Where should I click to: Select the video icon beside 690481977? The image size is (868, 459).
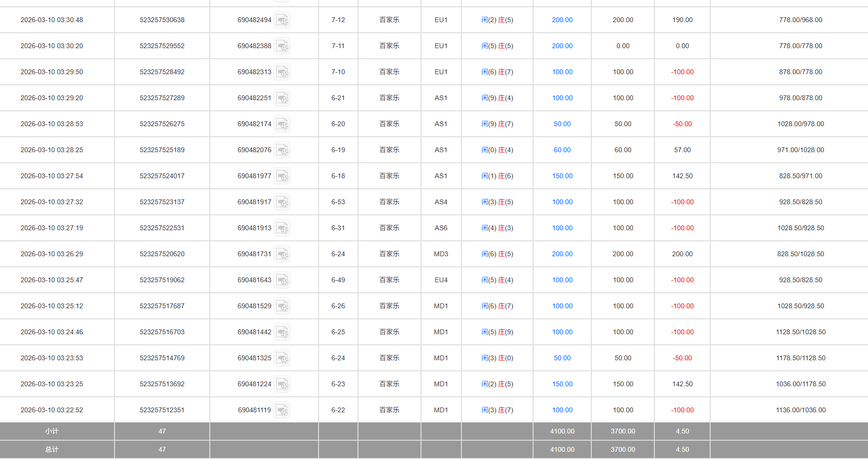tap(283, 176)
